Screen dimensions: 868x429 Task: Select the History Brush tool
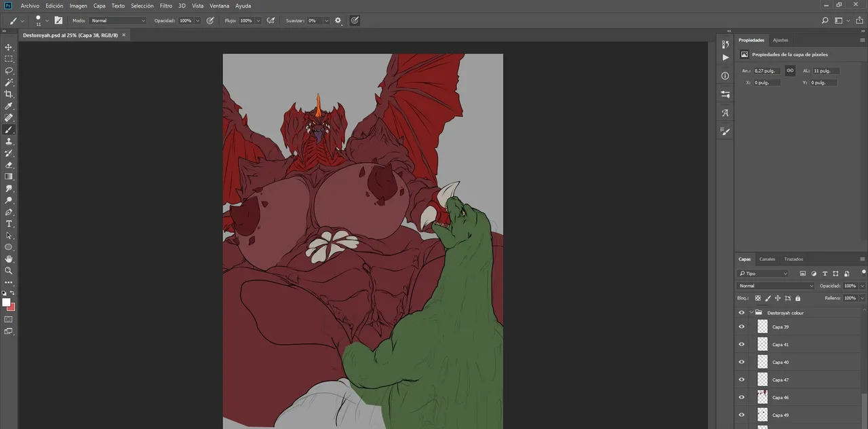pos(9,153)
